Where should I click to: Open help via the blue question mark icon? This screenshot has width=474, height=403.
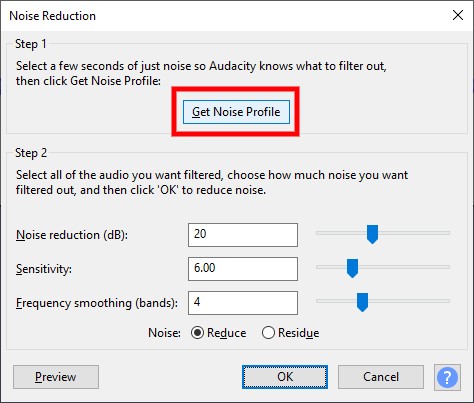click(447, 377)
